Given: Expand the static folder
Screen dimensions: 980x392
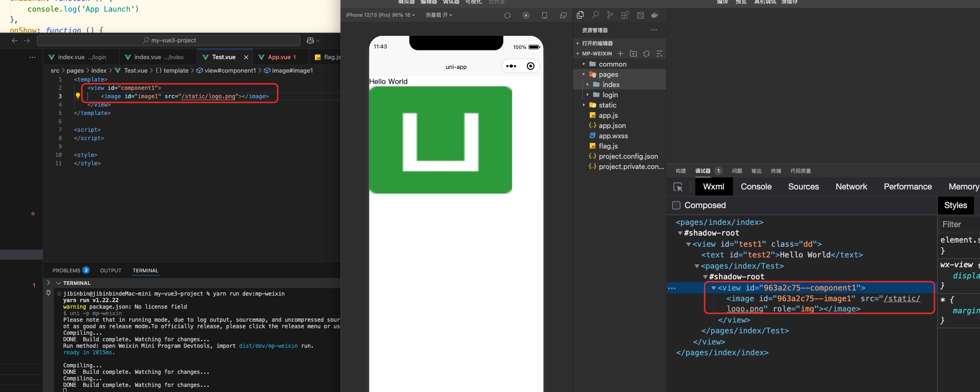Looking at the screenshot, I should (584, 105).
